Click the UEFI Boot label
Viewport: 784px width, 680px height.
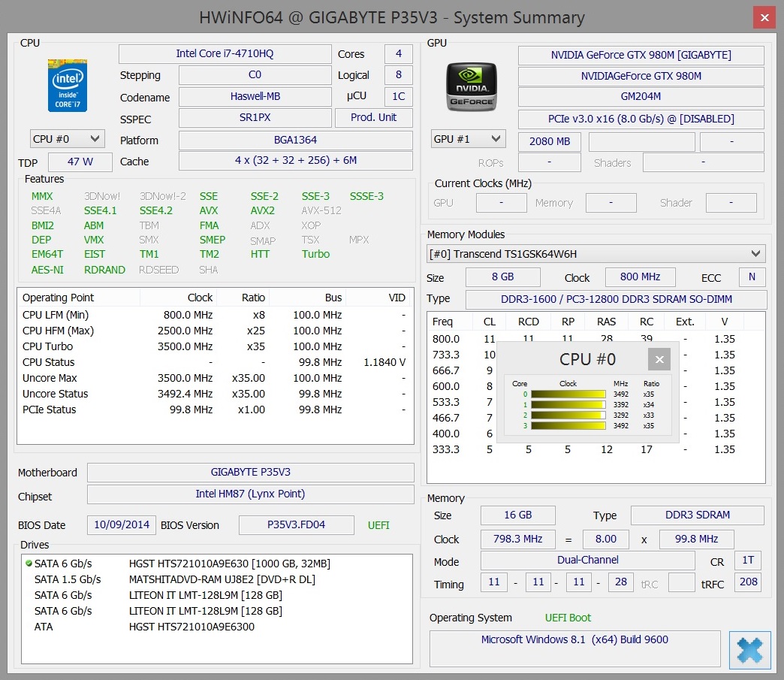tap(568, 618)
